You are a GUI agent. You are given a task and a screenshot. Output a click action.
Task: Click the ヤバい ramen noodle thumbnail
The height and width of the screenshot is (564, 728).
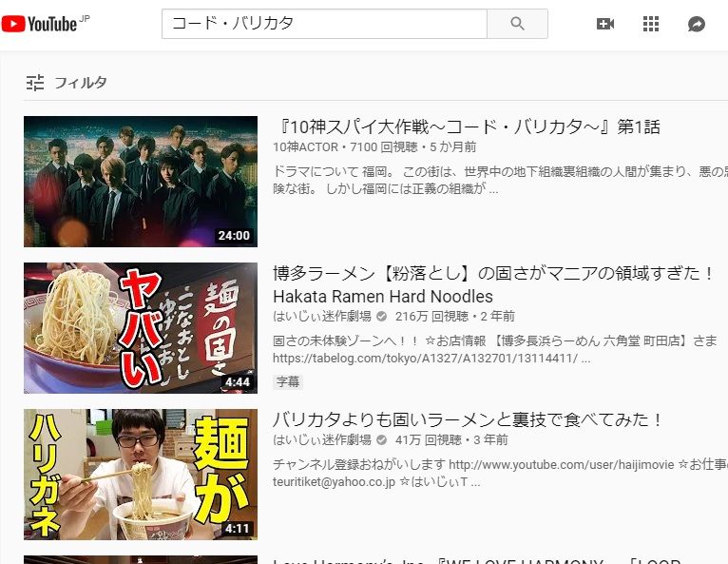(x=141, y=328)
